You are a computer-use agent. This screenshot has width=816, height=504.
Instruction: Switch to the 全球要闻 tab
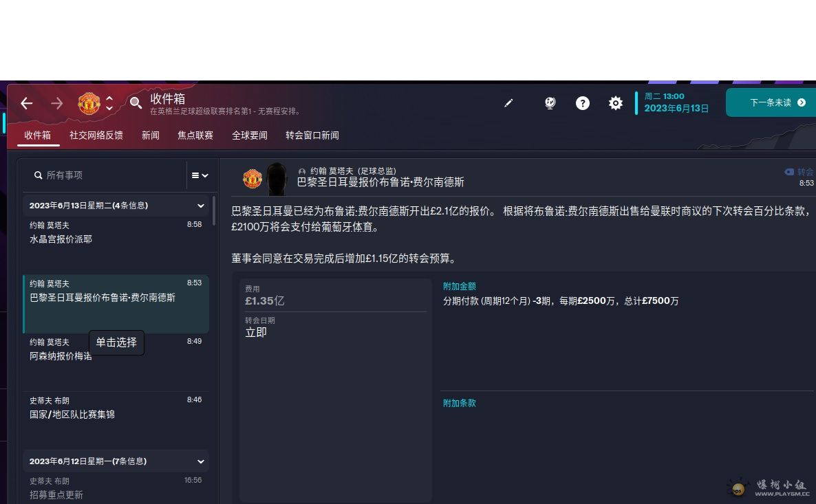coord(249,135)
